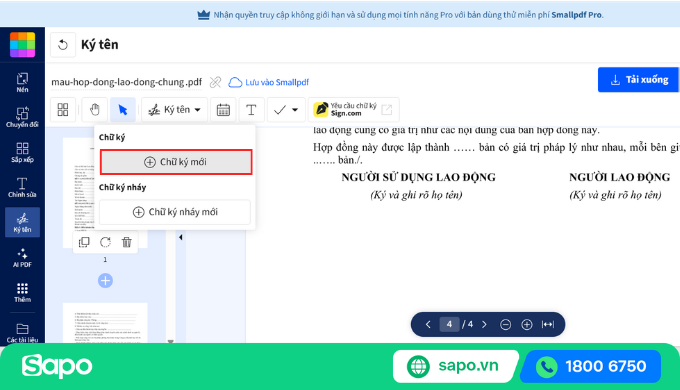The width and height of the screenshot is (680, 390).
Task: Go to next page arrow
Action: point(484,324)
